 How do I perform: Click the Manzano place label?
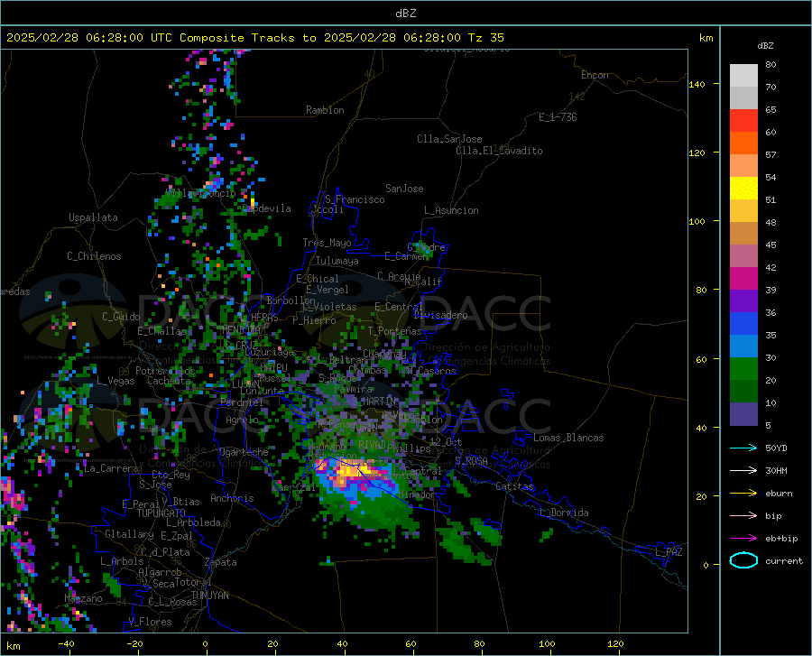(x=83, y=598)
